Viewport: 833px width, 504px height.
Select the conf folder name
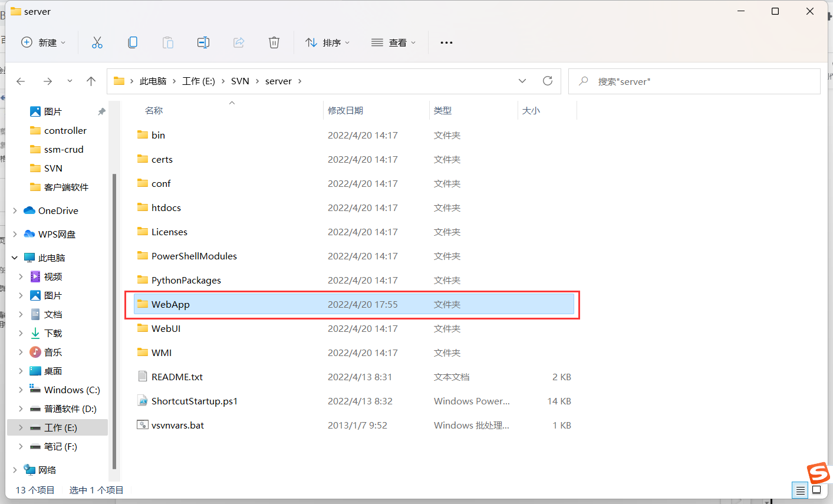[161, 183]
